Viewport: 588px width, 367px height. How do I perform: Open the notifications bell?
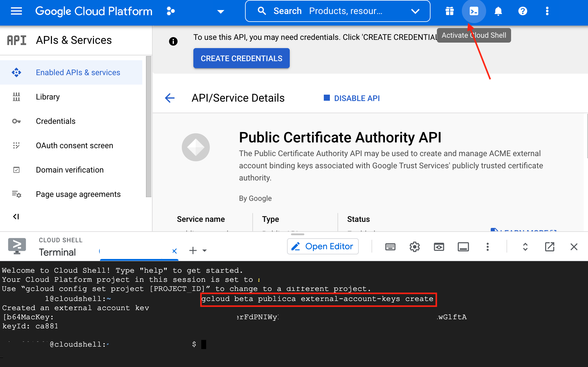pos(498,11)
